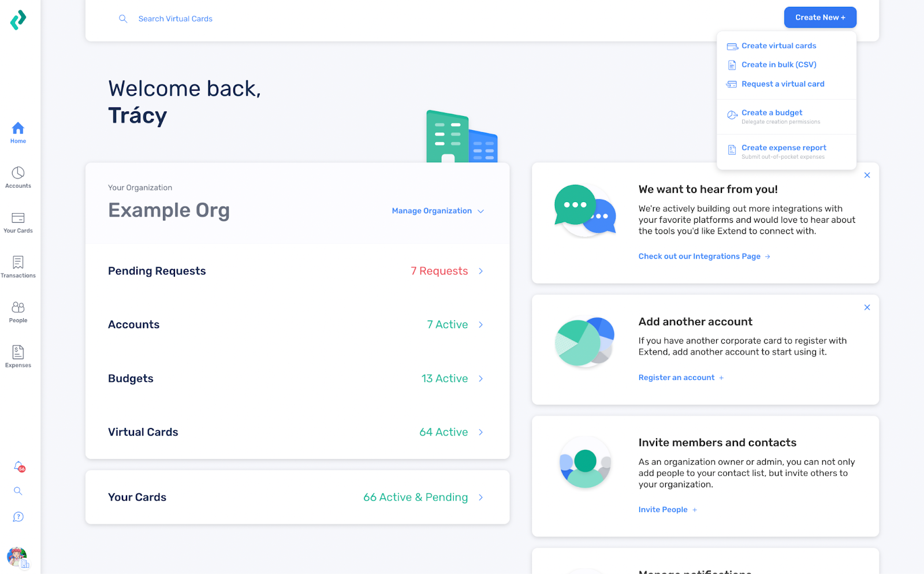Click the Register an account link

coord(676,378)
